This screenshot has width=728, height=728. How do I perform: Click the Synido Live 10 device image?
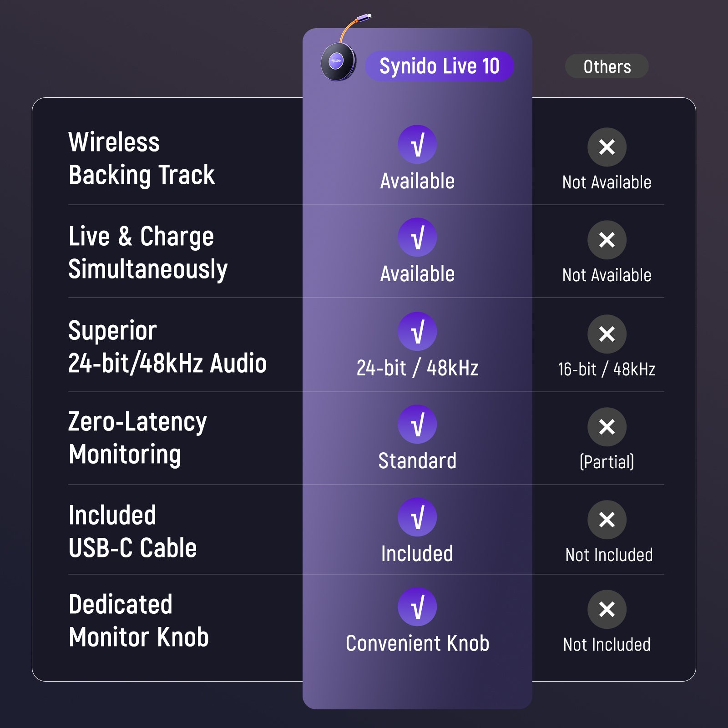point(338,61)
